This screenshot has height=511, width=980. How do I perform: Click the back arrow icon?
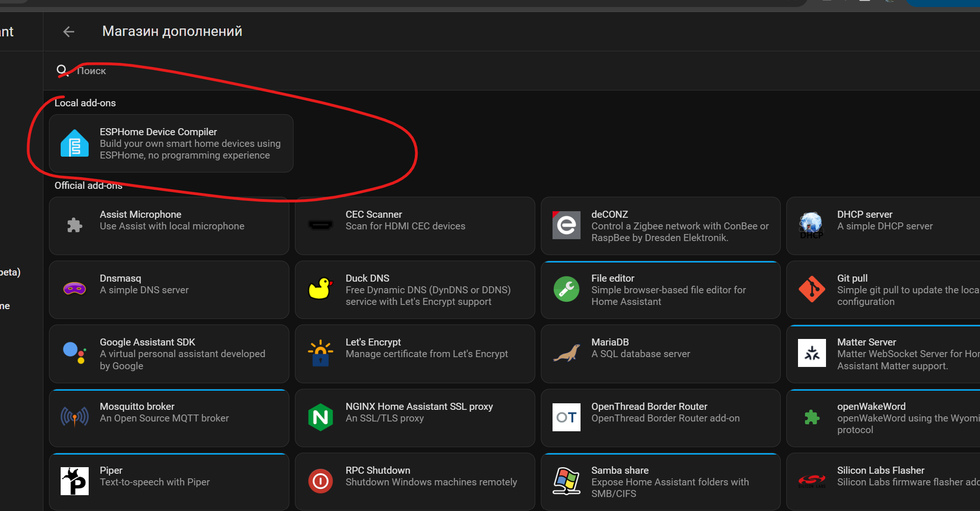point(69,32)
